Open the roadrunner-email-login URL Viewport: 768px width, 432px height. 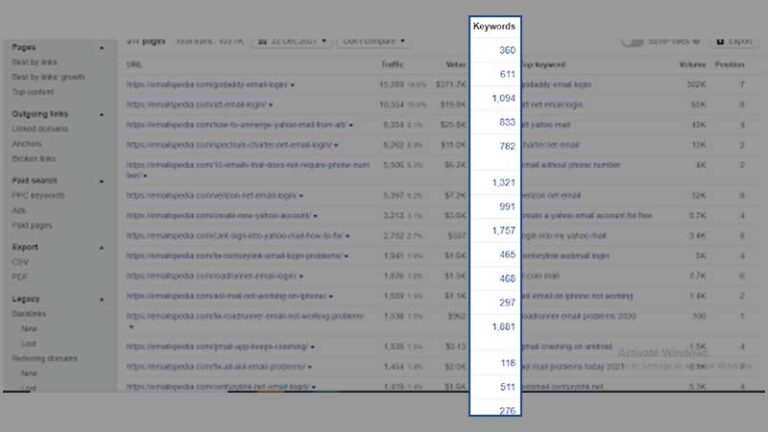tap(212, 276)
